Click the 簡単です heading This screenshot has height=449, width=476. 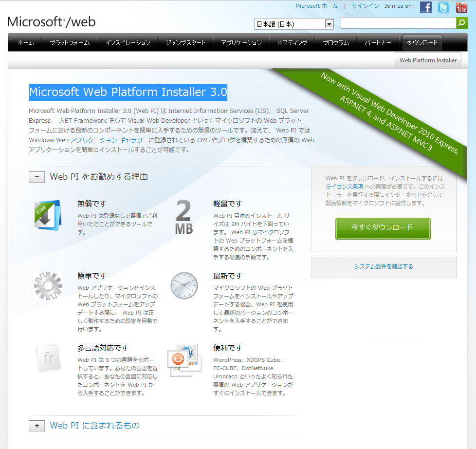tap(92, 276)
